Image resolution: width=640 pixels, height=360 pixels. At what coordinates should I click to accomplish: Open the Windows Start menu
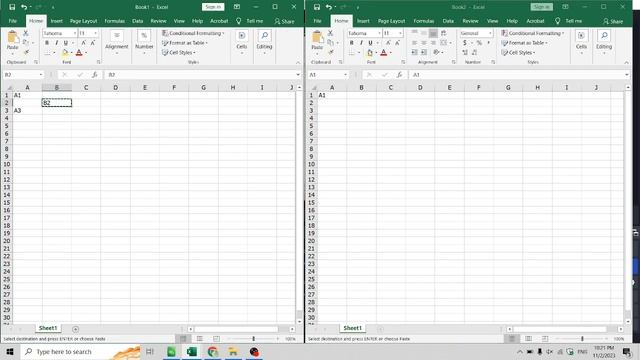click(10, 351)
